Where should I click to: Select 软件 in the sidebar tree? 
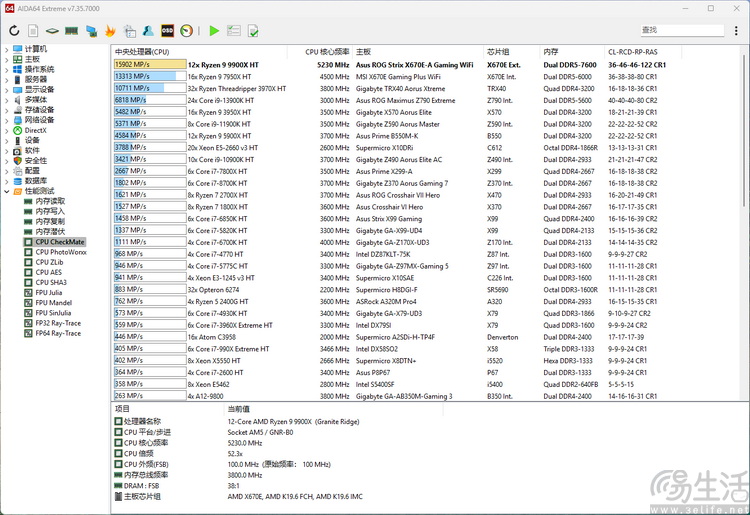pyautogui.click(x=32, y=151)
